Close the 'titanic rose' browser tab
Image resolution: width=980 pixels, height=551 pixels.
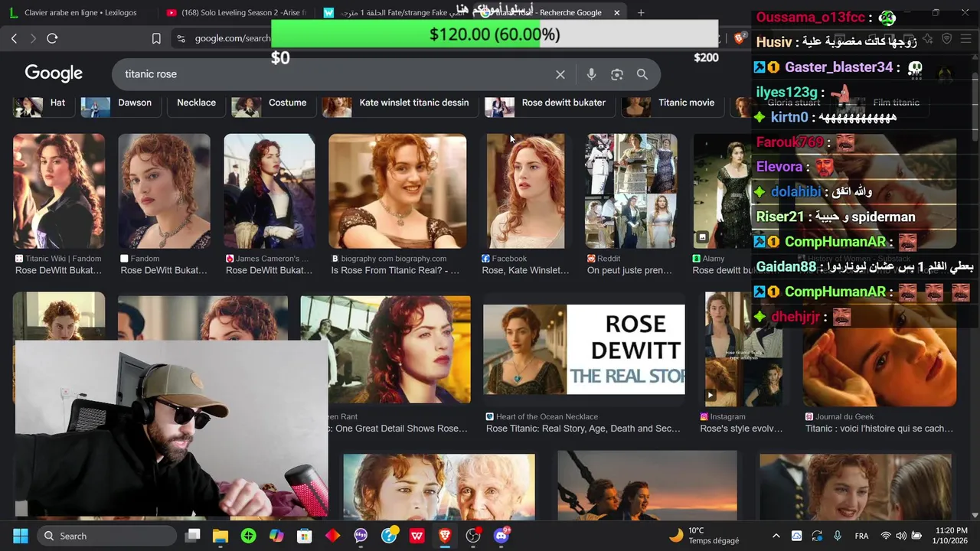pyautogui.click(x=616, y=12)
